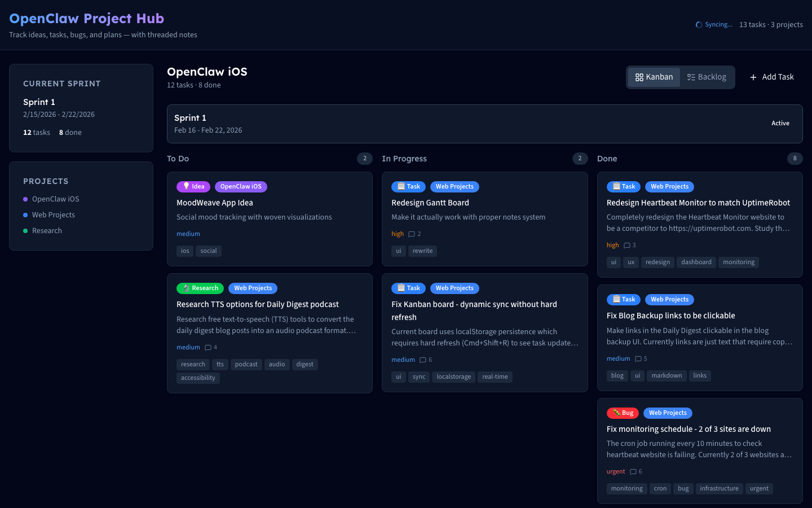The width and height of the screenshot is (812, 508).
Task: Select OpenClaw iOS in Projects list
Action: tap(55, 199)
